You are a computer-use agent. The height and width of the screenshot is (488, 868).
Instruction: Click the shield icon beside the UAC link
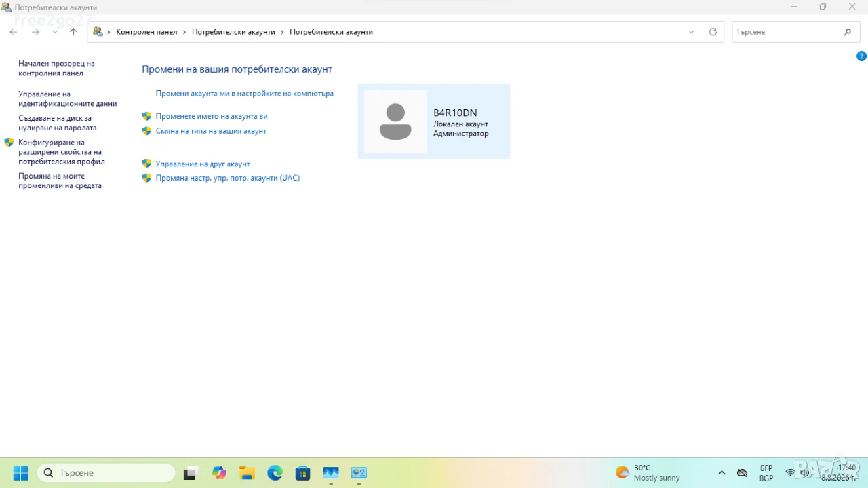pos(146,178)
